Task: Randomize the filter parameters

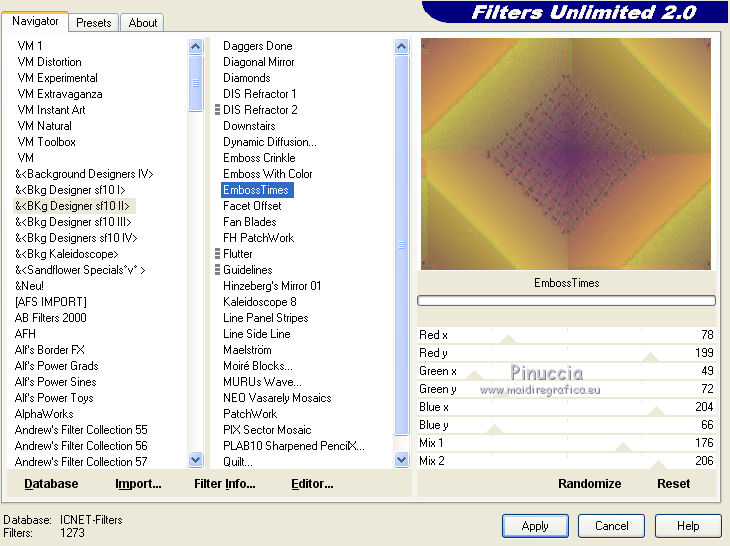Action: pos(589,484)
